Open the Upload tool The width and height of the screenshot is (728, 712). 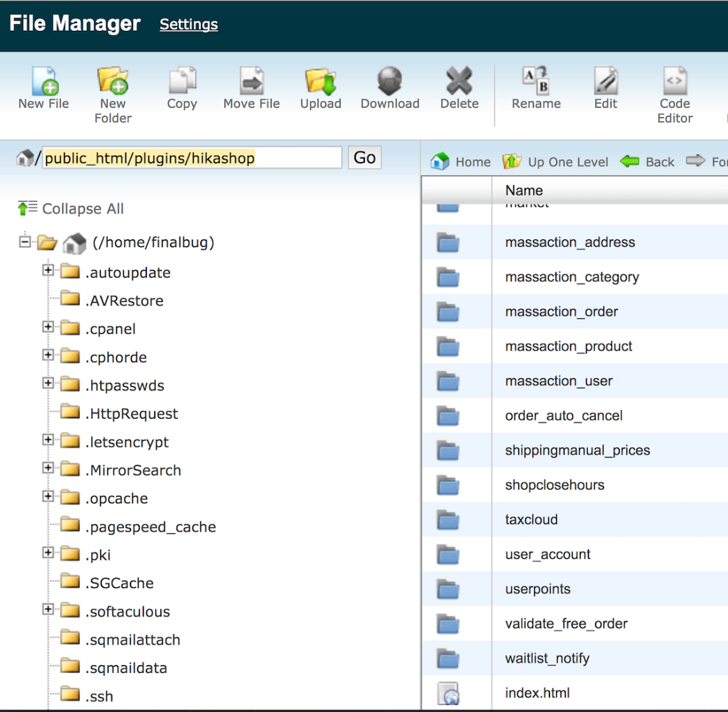click(320, 82)
